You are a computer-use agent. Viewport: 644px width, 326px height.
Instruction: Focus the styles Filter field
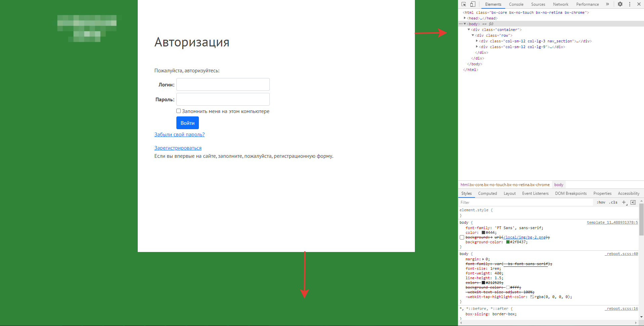[526, 202]
